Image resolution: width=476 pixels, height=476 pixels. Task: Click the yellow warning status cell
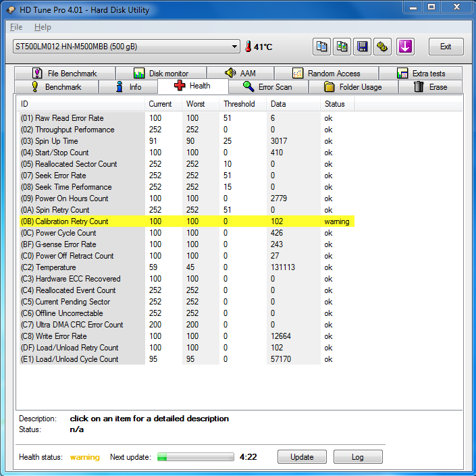click(x=337, y=221)
